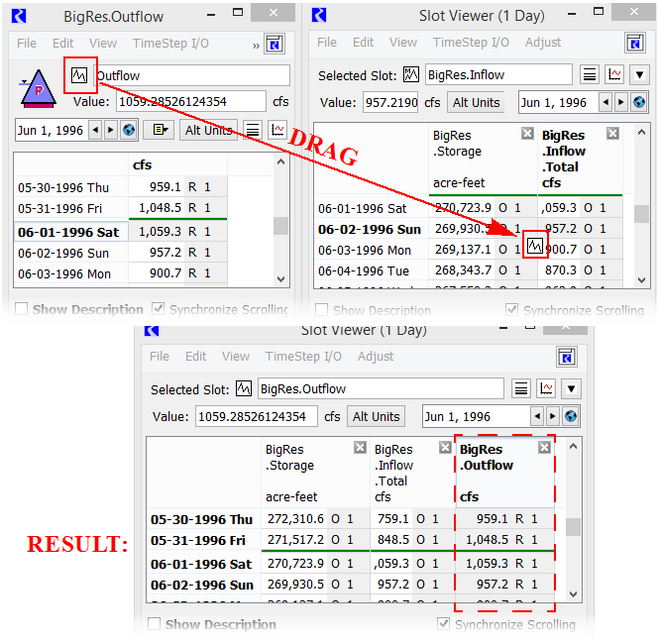The width and height of the screenshot is (659, 644).
Task: Expand the menu overflow chevron in BigRes.Outflow window
Action: (257, 45)
